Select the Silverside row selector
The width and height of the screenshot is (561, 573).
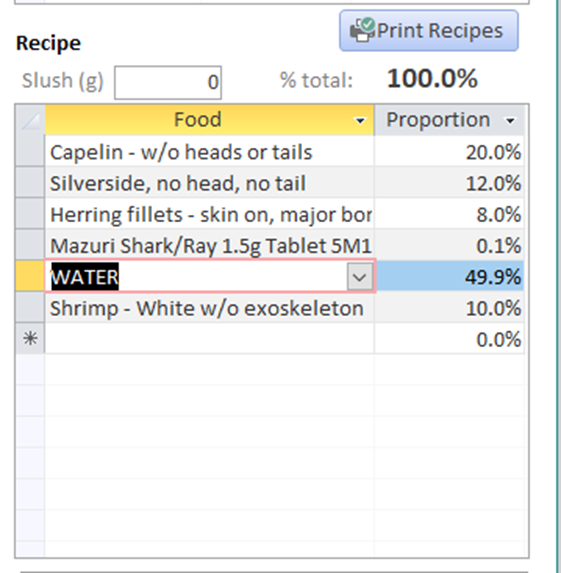point(30,182)
